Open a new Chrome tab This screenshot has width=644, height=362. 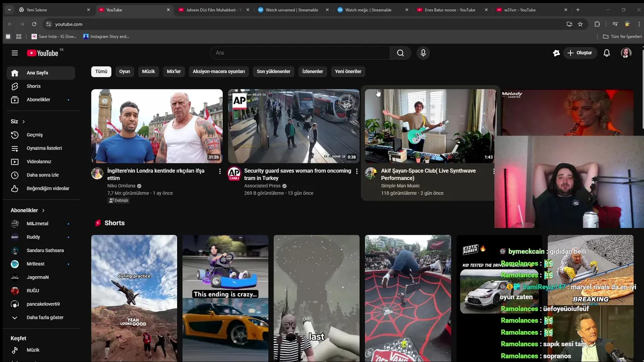(578, 10)
